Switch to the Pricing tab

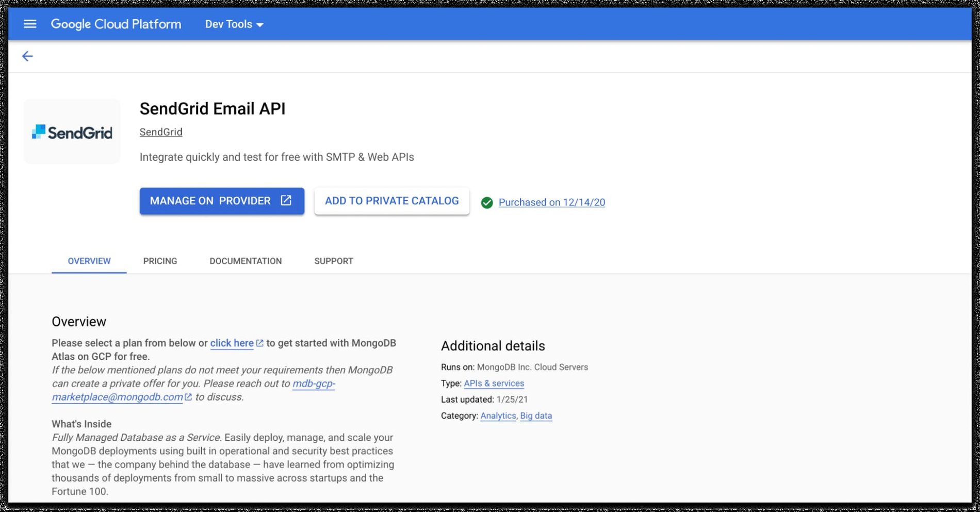coord(160,261)
